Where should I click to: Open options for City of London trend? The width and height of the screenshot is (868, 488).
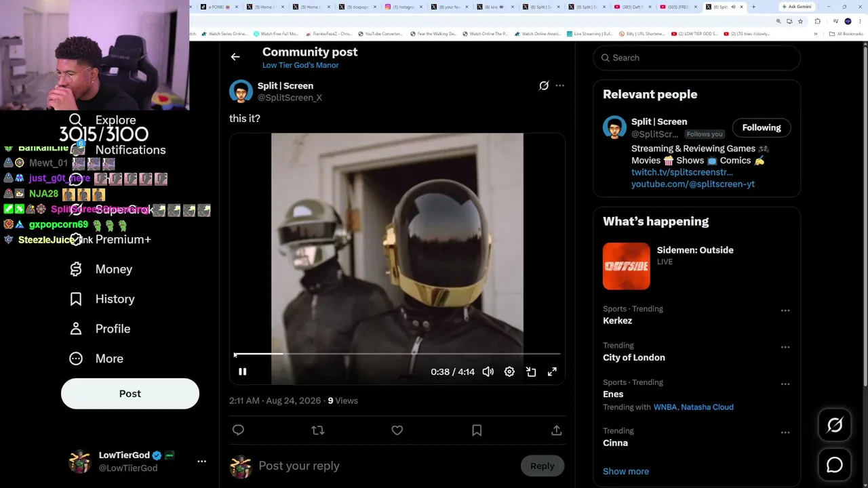pyautogui.click(x=785, y=347)
